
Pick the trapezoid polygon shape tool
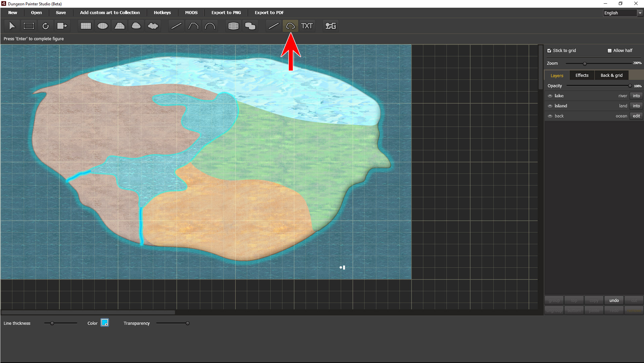coord(119,26)
